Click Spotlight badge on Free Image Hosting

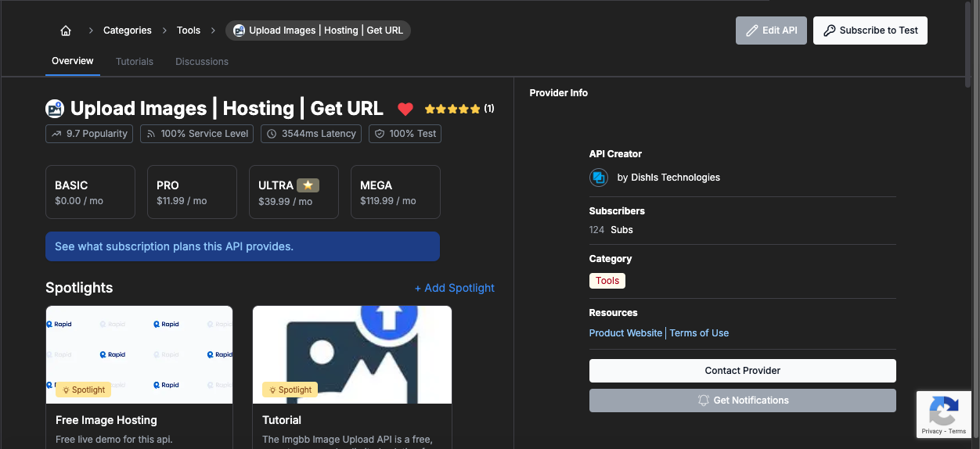point(83,390)
